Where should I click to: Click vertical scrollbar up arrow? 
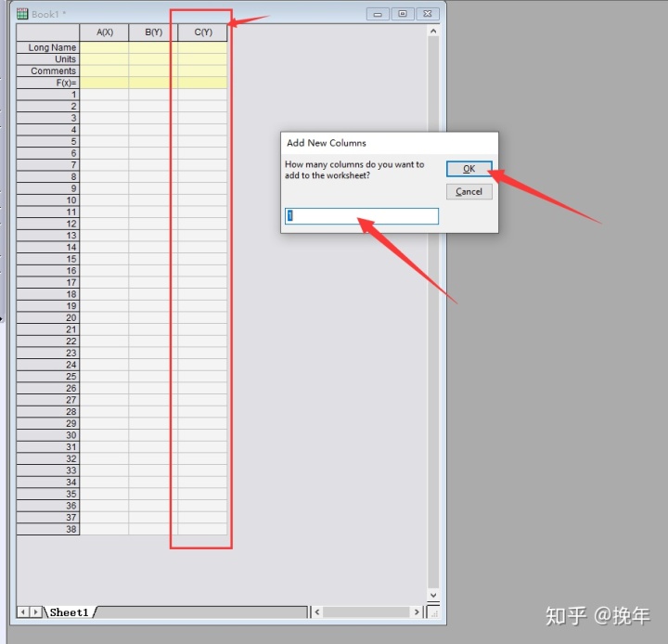[x=433, y=31]
